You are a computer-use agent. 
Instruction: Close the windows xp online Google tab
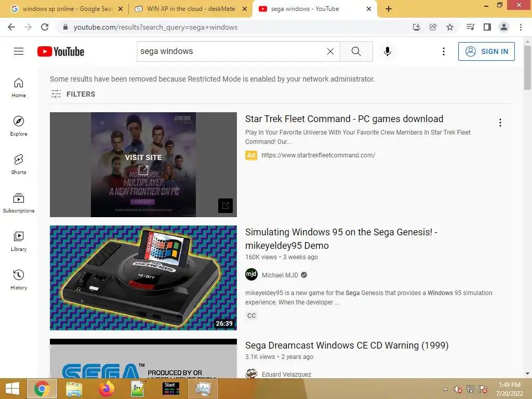pos(121,9)
